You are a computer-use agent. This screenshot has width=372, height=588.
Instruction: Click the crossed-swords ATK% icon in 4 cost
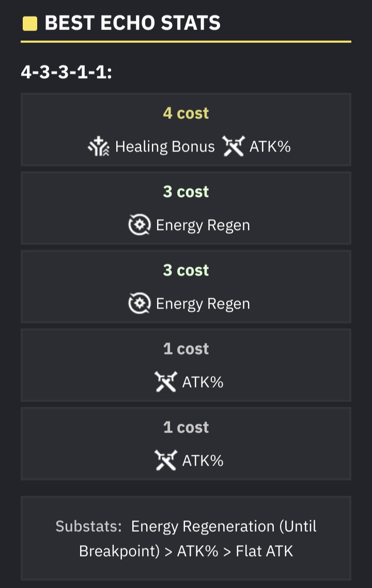(233, 146)
